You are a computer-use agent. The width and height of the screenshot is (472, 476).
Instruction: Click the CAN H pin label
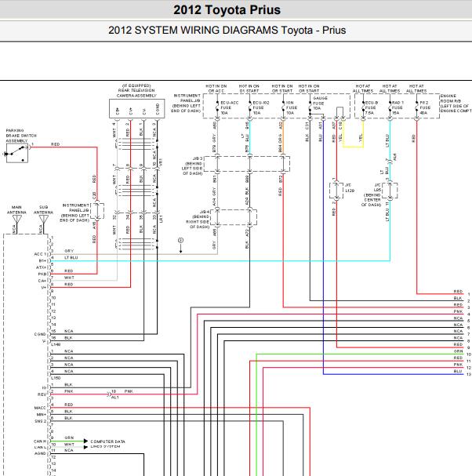tap(40, 441)
